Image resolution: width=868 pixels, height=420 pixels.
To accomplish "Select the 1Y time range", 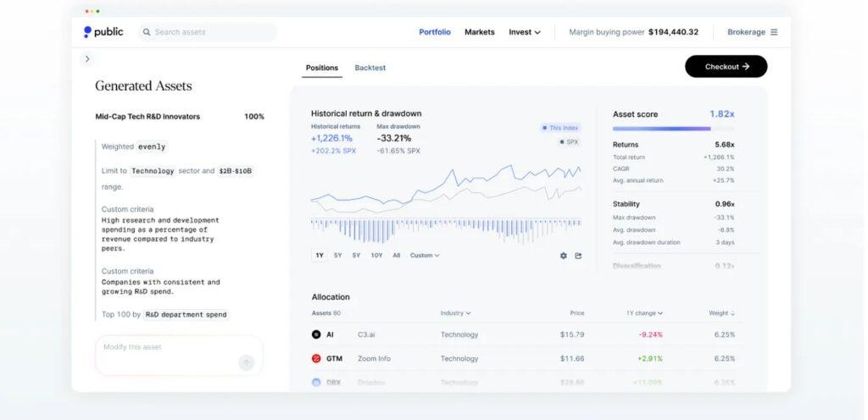I will pos(319,256).
